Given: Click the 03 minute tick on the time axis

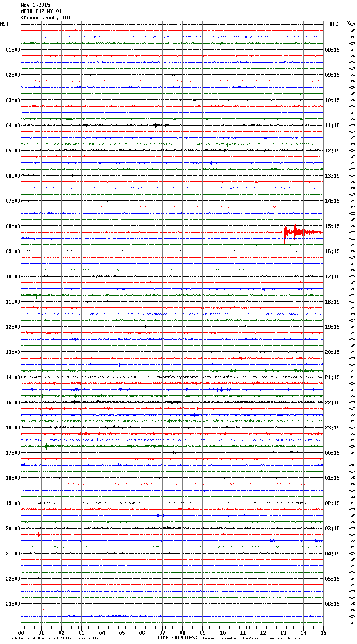Looking at the screenshot, I should pos(81,633).
